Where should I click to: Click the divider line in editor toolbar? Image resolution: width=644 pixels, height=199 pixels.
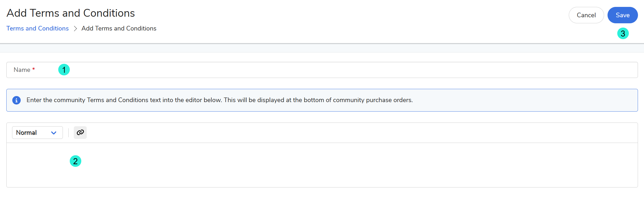[x=68, y=133]
